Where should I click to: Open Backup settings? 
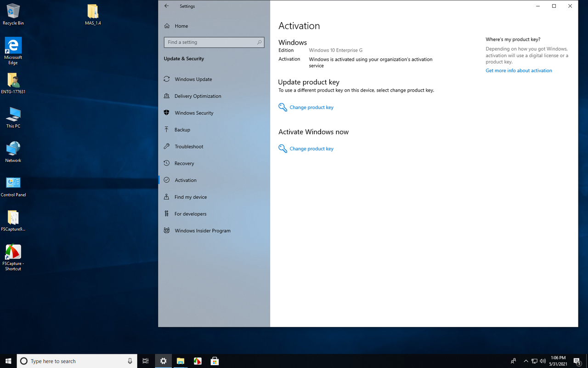[x=214, y=130]
